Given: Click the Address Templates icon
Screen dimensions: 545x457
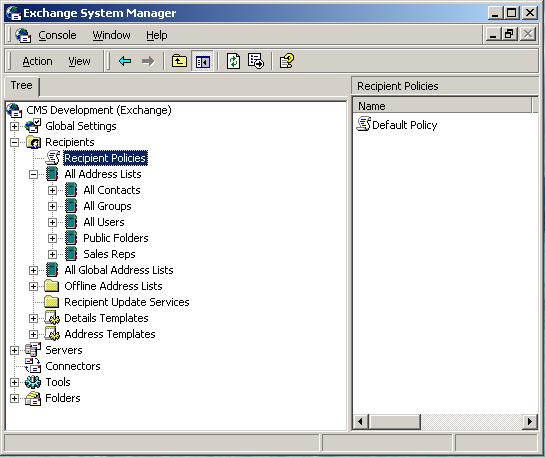Looking at the screenshot, I should (52, 334).
